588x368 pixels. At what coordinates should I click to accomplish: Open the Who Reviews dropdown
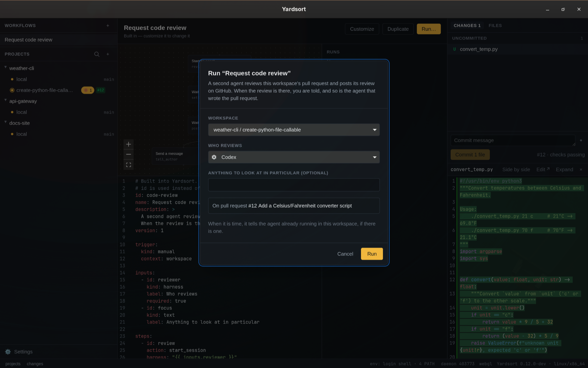pos(294,157)
